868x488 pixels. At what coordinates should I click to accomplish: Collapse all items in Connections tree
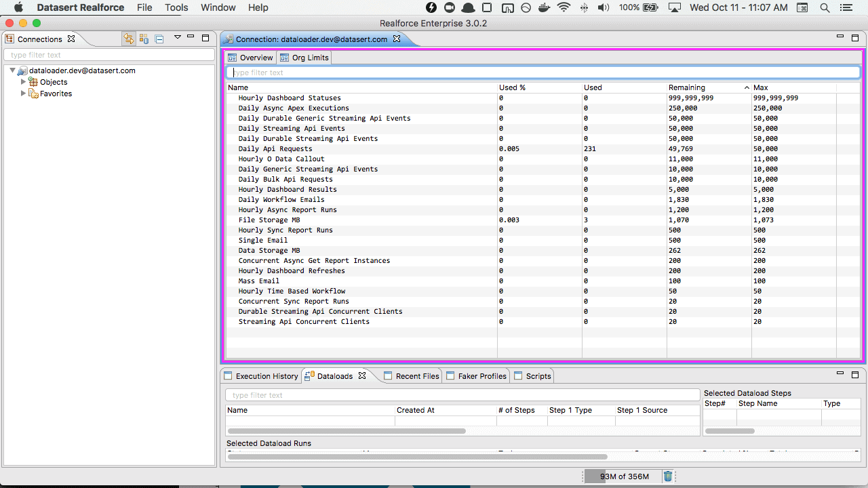[159, 39]
